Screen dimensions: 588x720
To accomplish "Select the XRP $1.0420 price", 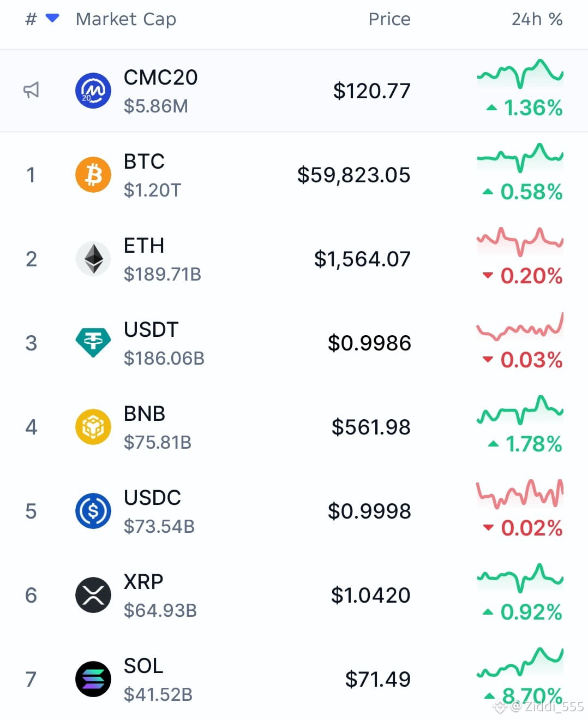I will point(370,596).
